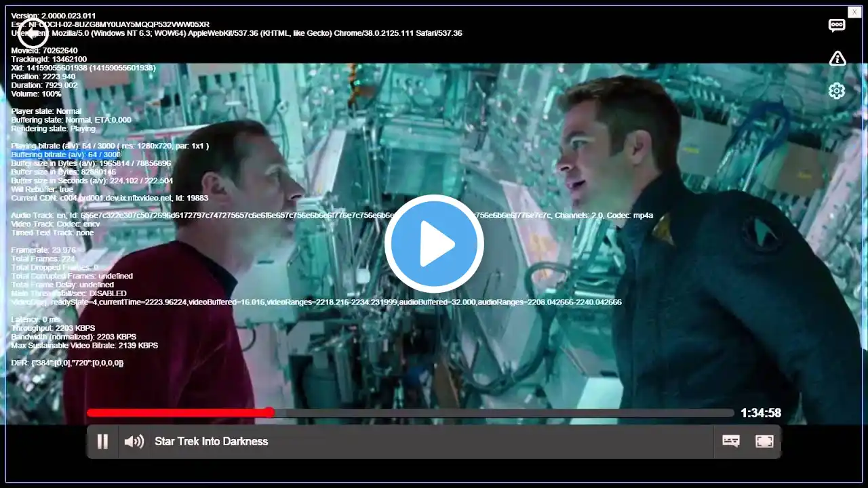
Task: Select the User agent Mozilla/5.0 line
Action: click(237, 33)
